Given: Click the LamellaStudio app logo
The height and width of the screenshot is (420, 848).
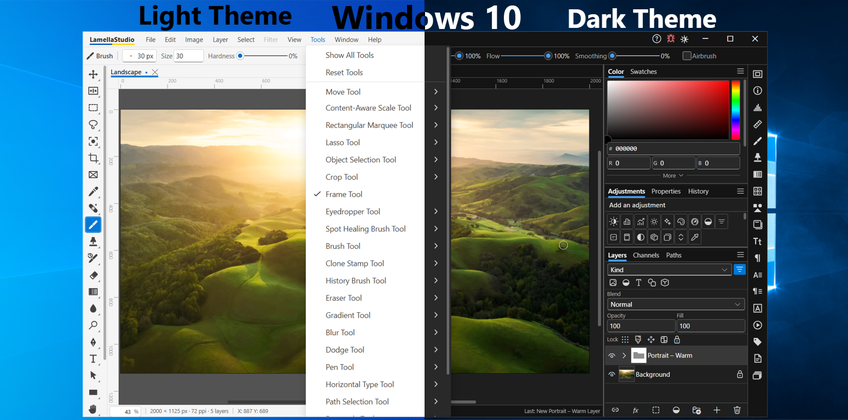Looking at the screenshot, I should pos(112,39).
